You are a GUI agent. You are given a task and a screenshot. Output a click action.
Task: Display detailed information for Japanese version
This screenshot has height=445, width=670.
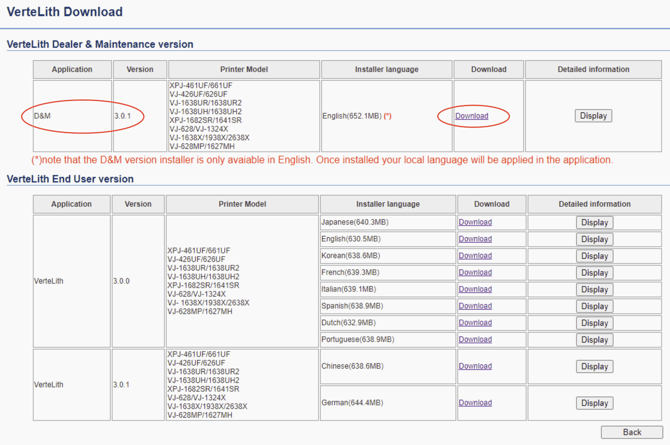pos(594,223)
